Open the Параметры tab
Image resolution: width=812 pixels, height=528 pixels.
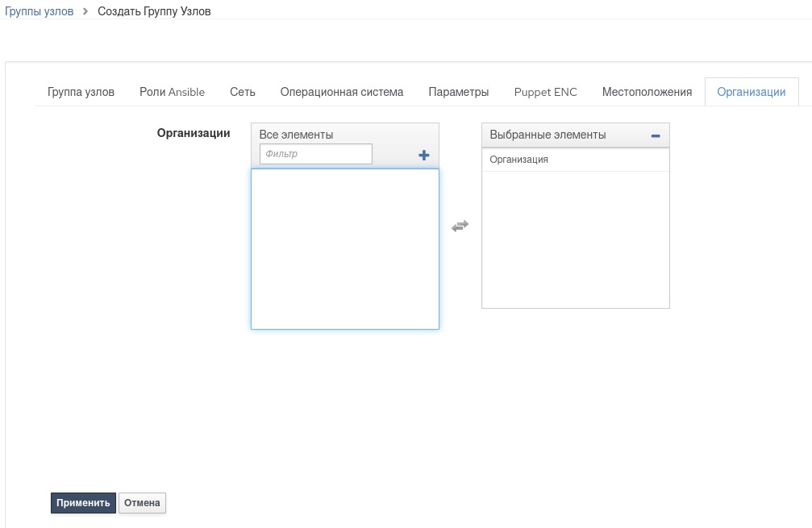click(458, 92)
